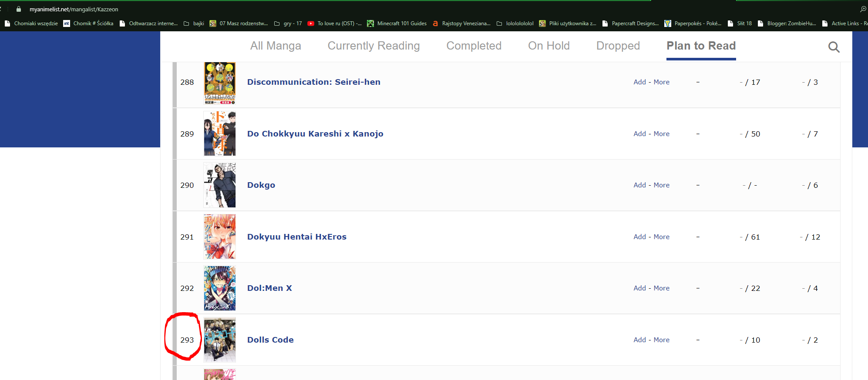Open the Do Chokkyuu Kareshi x Kanojo link
Viewport: 868px width, 380px height.
pyautogui.click(x=315, y=133)
